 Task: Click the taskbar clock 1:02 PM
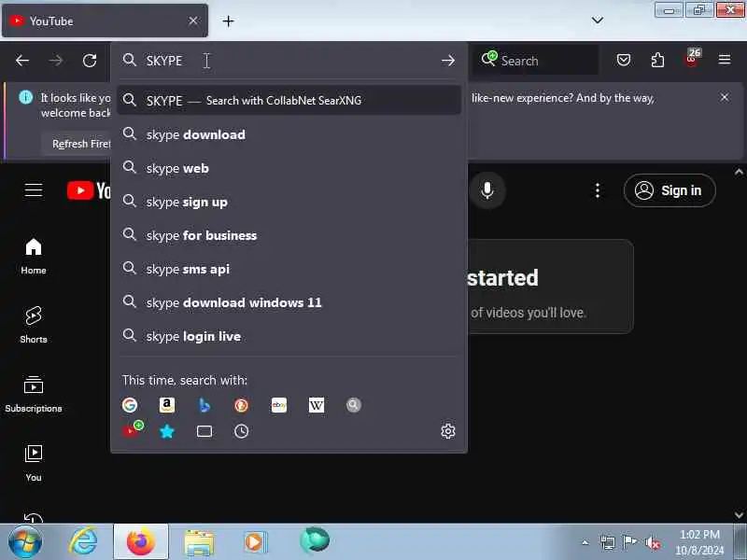(x=699, y=542)
